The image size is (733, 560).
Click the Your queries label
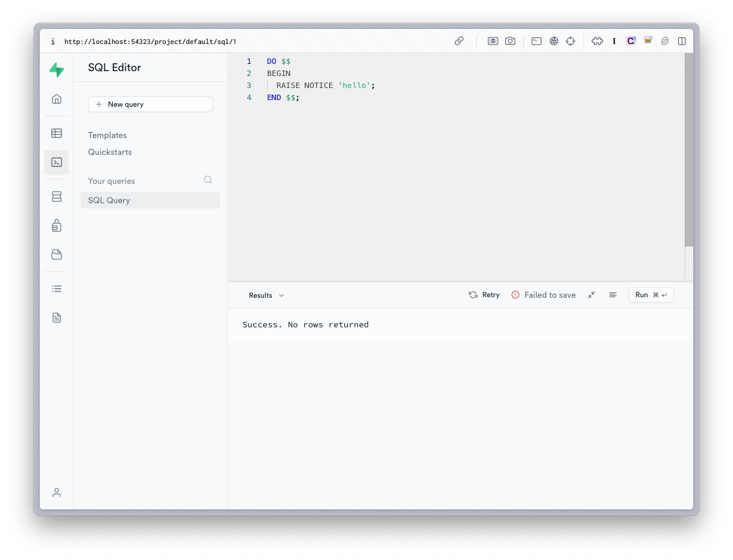[x=112, y=181]
